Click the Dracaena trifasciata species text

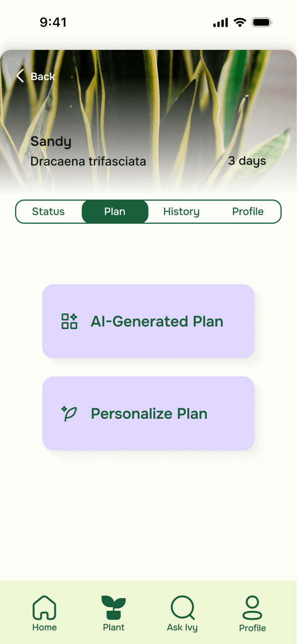click(88, 162)
